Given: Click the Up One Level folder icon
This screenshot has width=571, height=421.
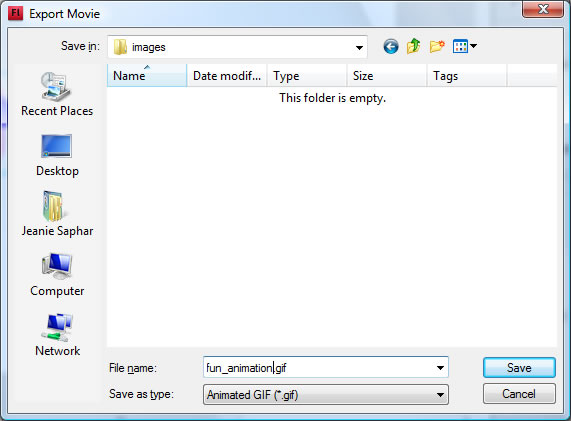Looking at the screenshot, I should tap(414, 46).
